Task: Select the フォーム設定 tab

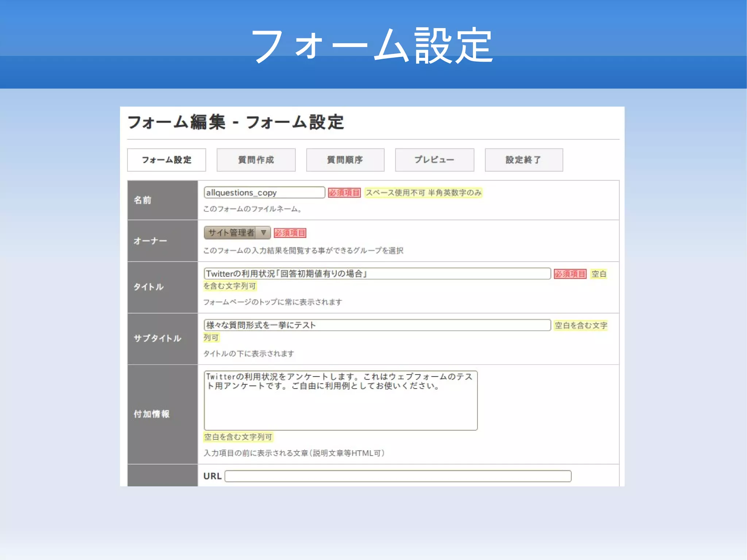Action: click(166, 160)
